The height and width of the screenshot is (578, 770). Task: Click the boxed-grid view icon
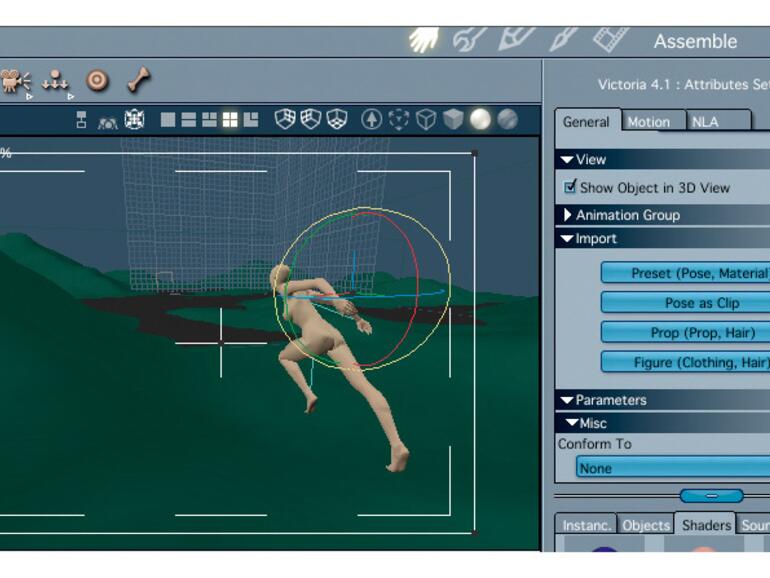[134, 119]
